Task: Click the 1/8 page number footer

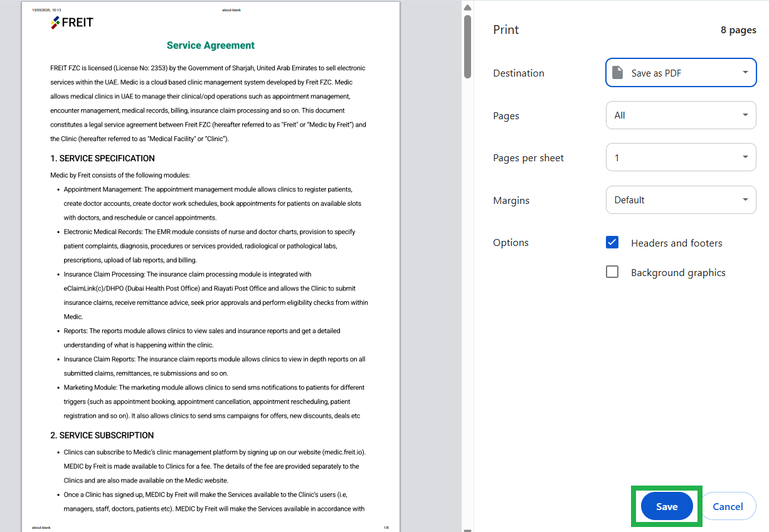Action: point(386,528)
